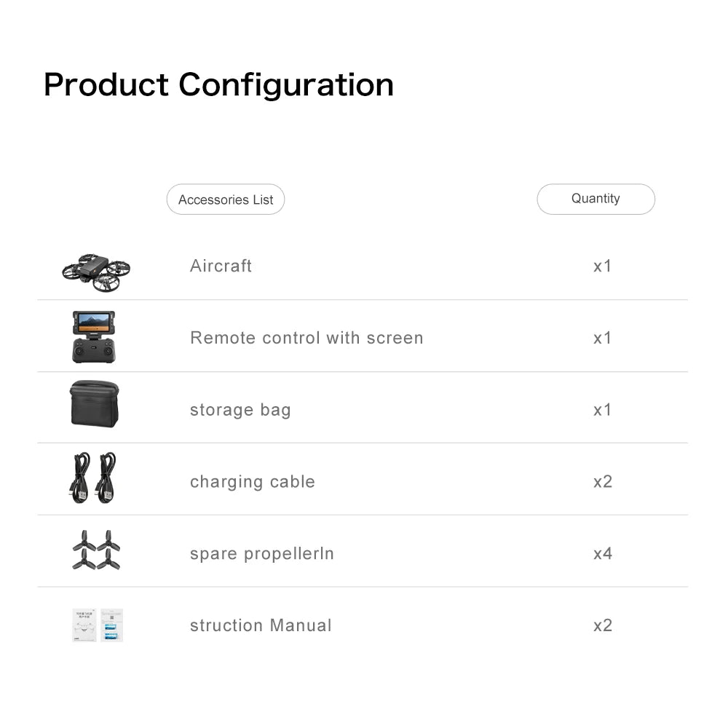
Task: Click the manual x2 quantity value
Action: (602, 625)
